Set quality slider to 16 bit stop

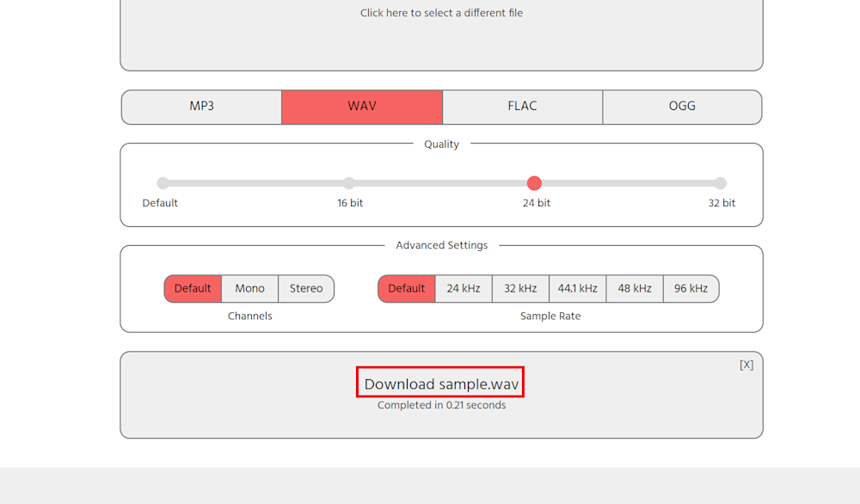pyautogui.click(x=349, y=183)
